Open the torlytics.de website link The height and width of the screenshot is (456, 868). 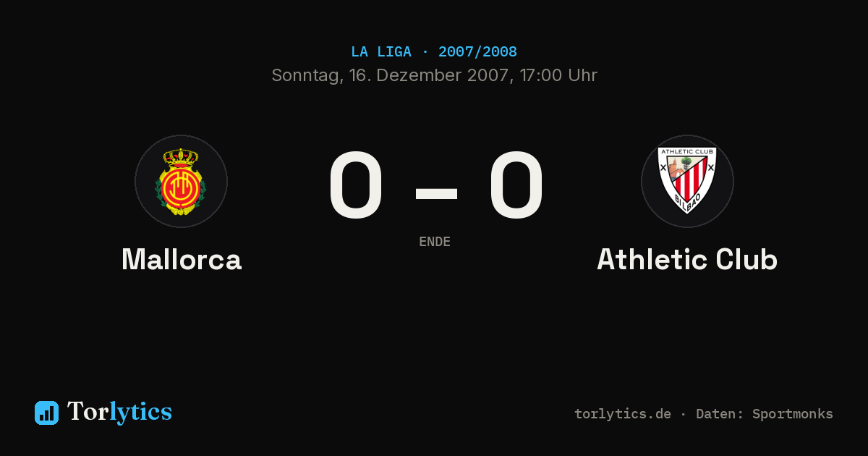(623, 414)
